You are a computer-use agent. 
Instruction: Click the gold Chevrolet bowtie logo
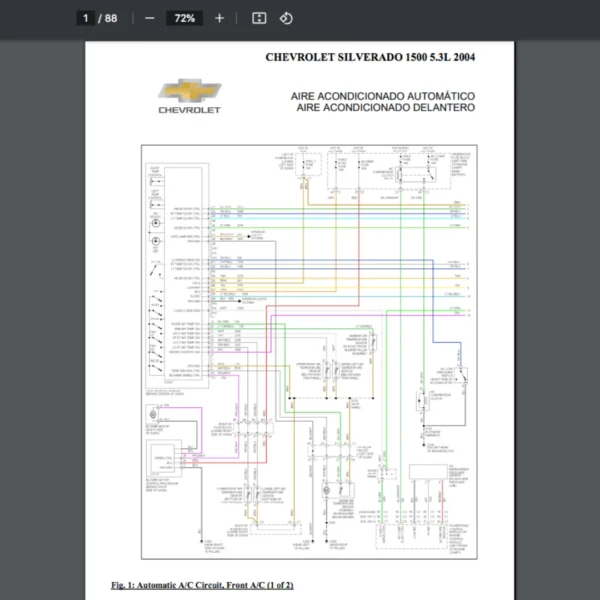tap(190, 92)
